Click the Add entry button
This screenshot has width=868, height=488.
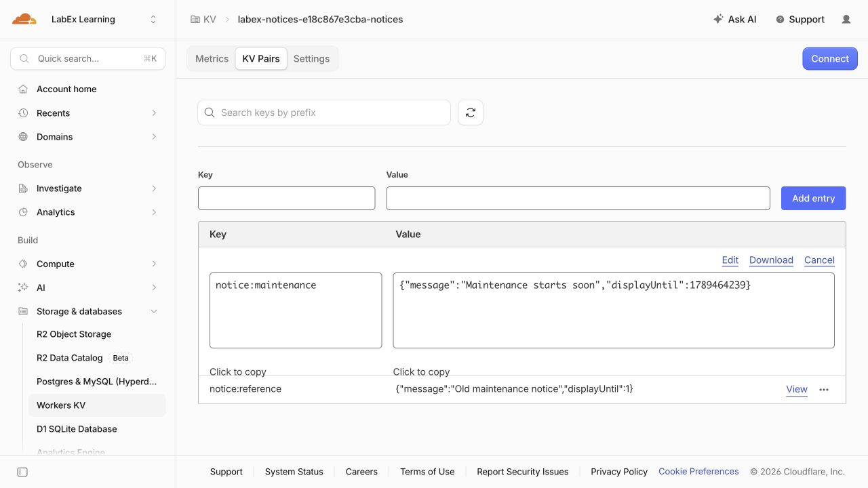(x=814, y=198)
